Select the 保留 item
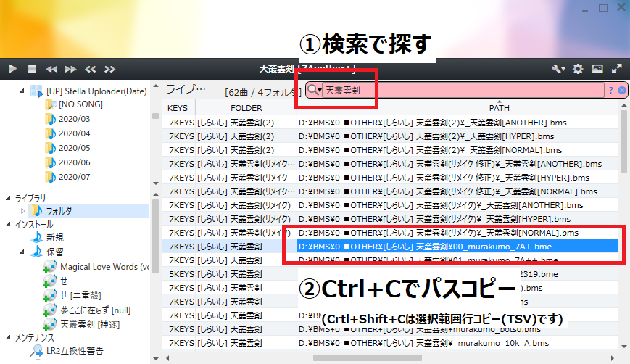Viewport: 630px width, 364px height. 54,252
